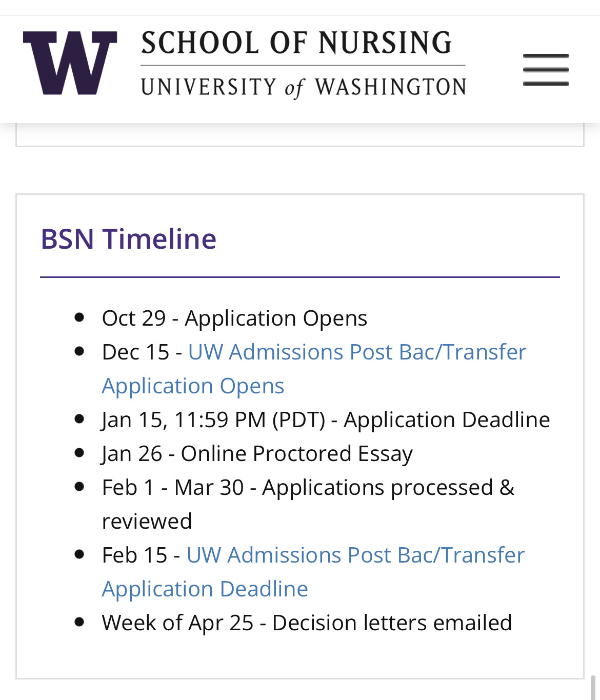This screenshot has height=700, width=600.
Task: Click University of Washington header text
Action: 304,87
